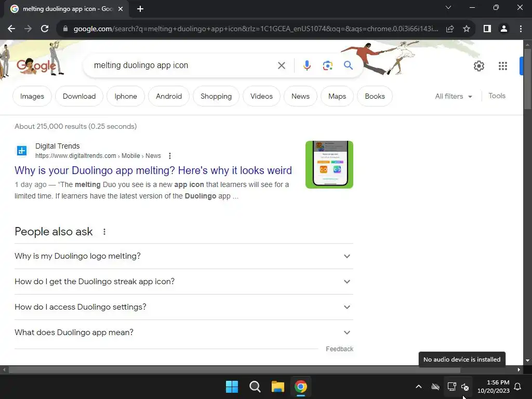Switch to Videos results
The image size is (532, 399).
[261, 96]
